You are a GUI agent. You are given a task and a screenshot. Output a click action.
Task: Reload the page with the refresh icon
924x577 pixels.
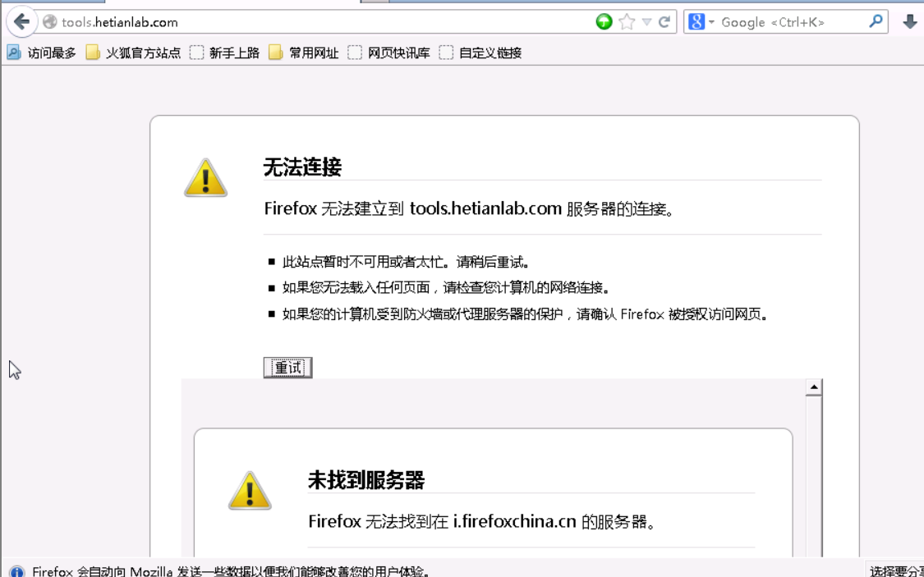664,22
